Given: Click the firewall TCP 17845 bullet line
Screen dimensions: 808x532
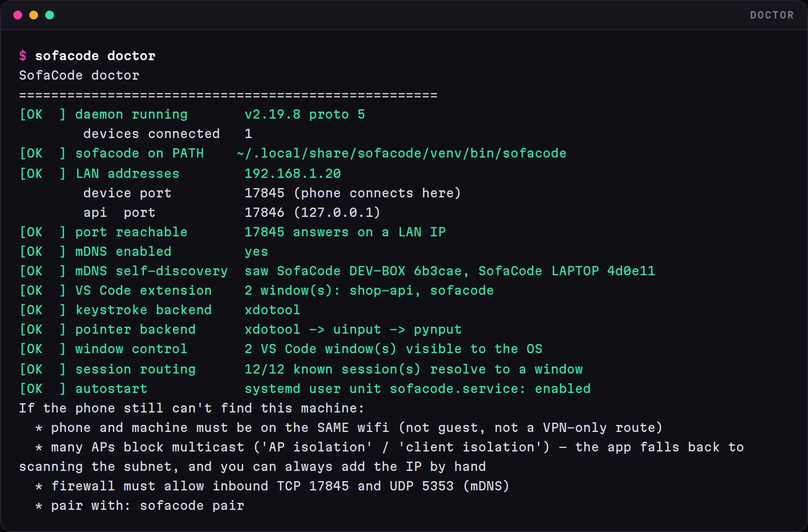Looking at the screenshot, I should 272,486.
